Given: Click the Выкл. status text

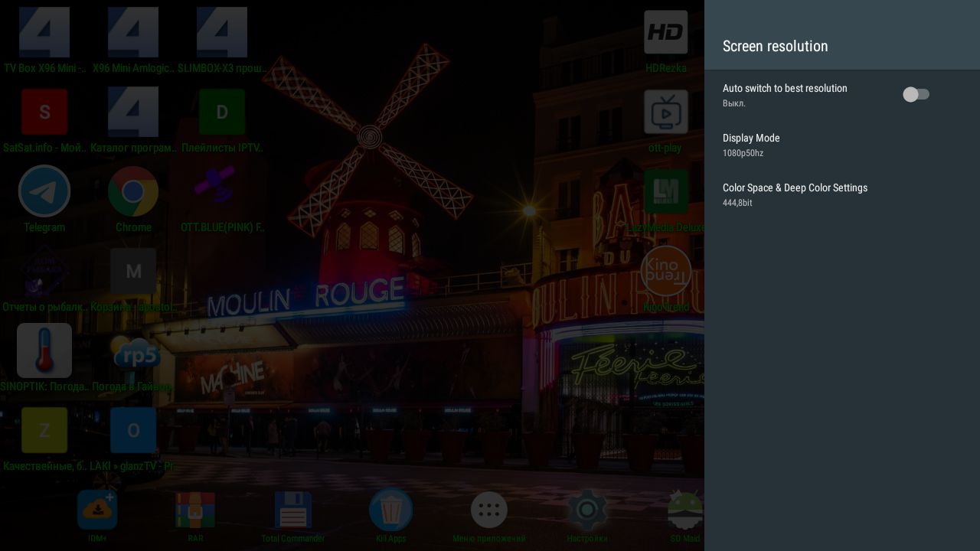Looking at the screenshot, I should [x=734, y=103].
